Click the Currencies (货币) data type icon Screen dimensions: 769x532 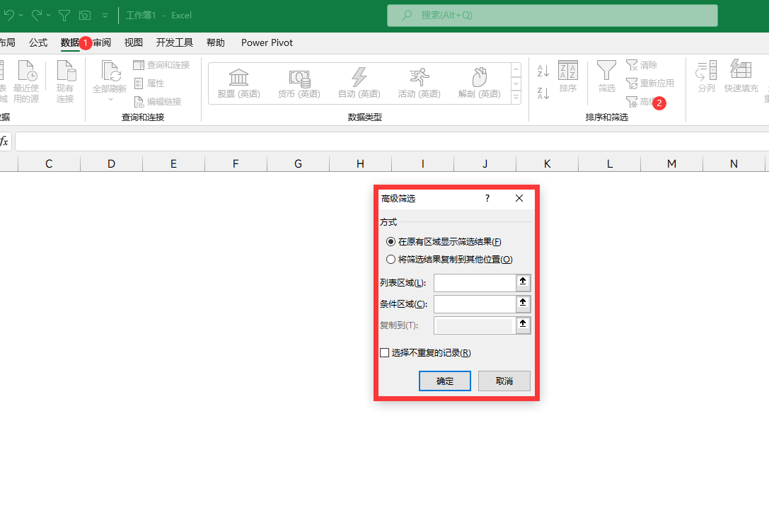299,77
